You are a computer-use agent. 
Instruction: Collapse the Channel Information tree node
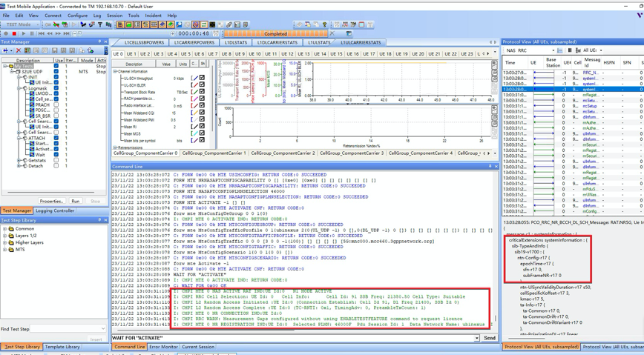point(115,71)
